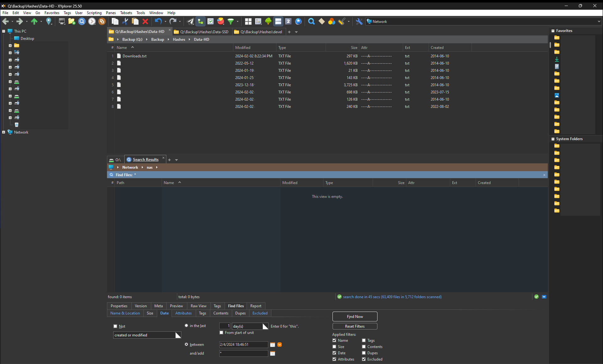The height and width of the screenshot is (364, 603).
Task: Click the scissors Cut icon
Action: 125,21
